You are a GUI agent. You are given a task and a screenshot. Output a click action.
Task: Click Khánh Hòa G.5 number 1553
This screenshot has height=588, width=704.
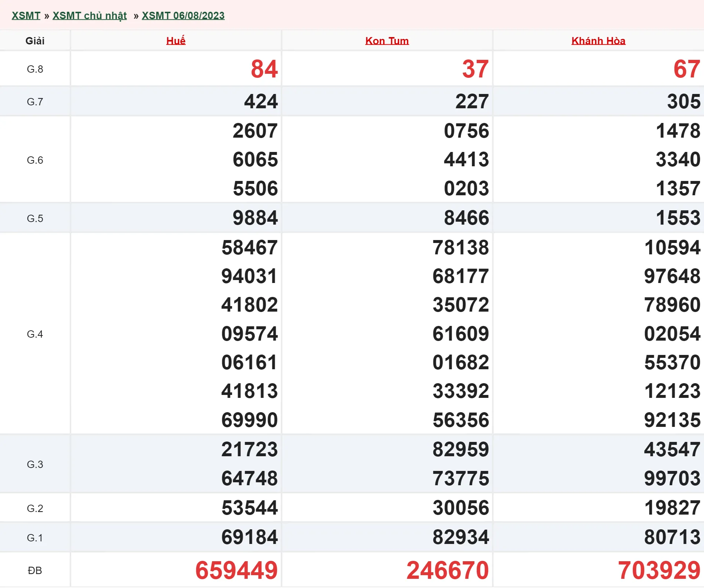[x=678, y=218]
